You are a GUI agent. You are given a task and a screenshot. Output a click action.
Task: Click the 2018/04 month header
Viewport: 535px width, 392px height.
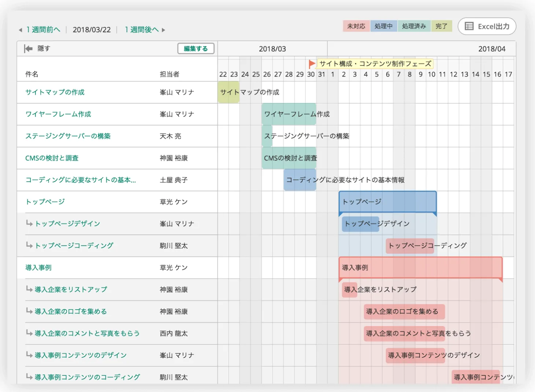[492, 49]
